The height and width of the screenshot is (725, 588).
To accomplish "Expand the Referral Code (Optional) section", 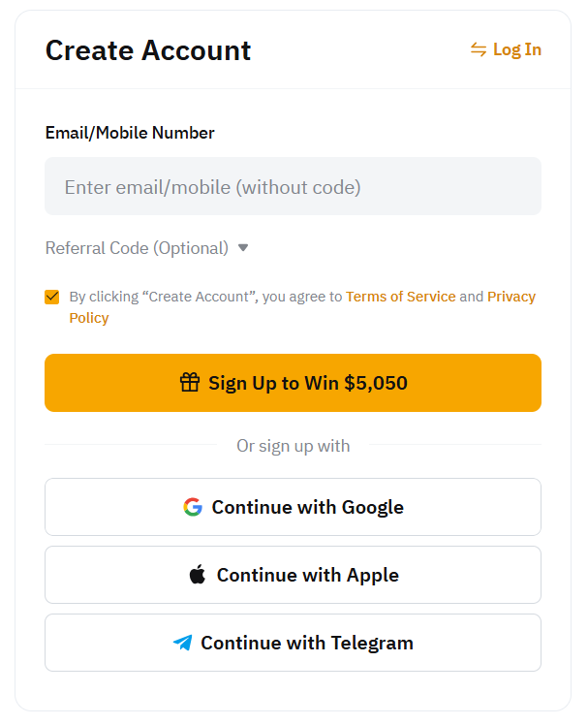I will (137, 248).
